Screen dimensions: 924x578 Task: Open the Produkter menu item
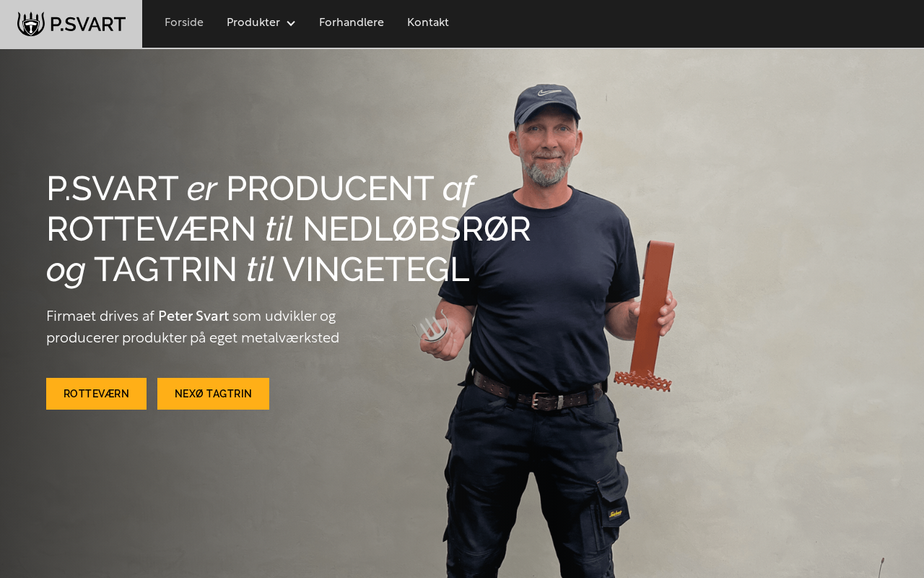click(253, 22)
